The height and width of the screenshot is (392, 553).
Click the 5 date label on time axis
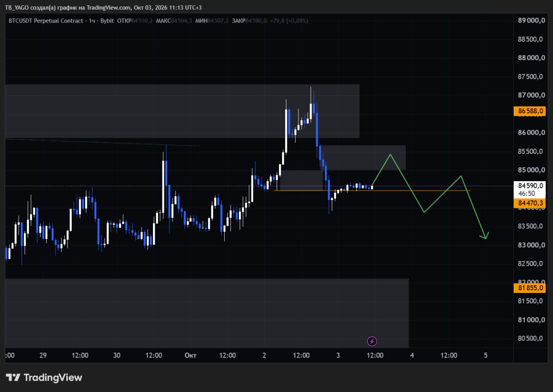click(x=486, y=355)
